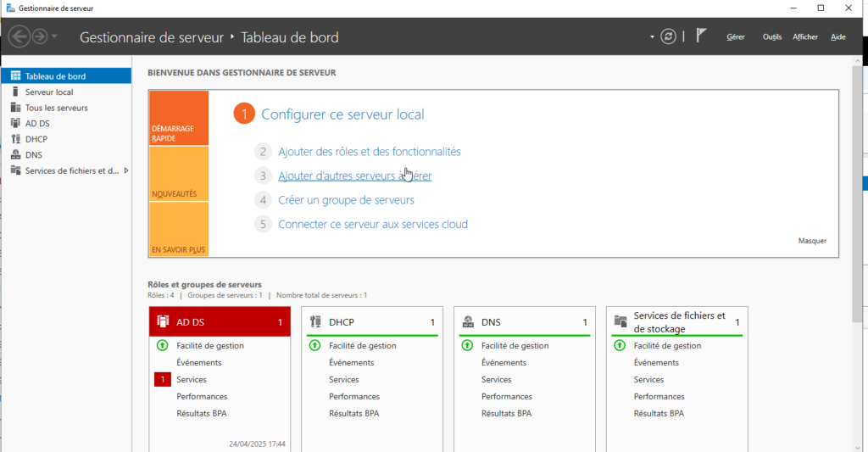
Task: Click the AD DS icon in sidebar
Action: [15, 123]
